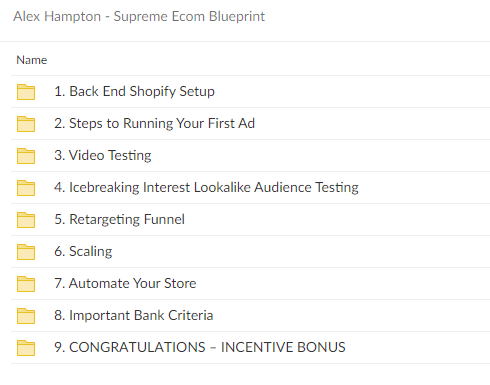
Task: Open 1. Back End Shopify Setup
Action: point(134,92)
